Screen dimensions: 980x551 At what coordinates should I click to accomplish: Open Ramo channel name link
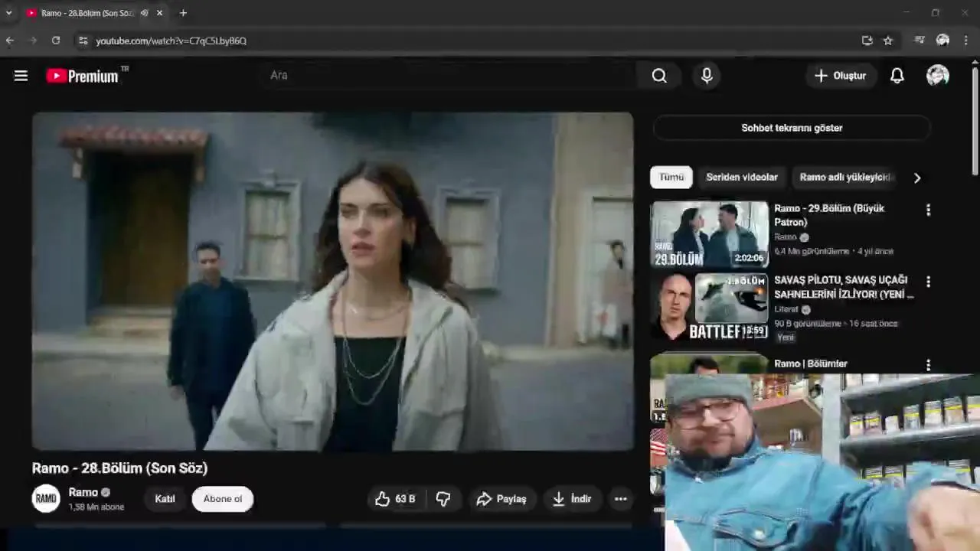83,492
